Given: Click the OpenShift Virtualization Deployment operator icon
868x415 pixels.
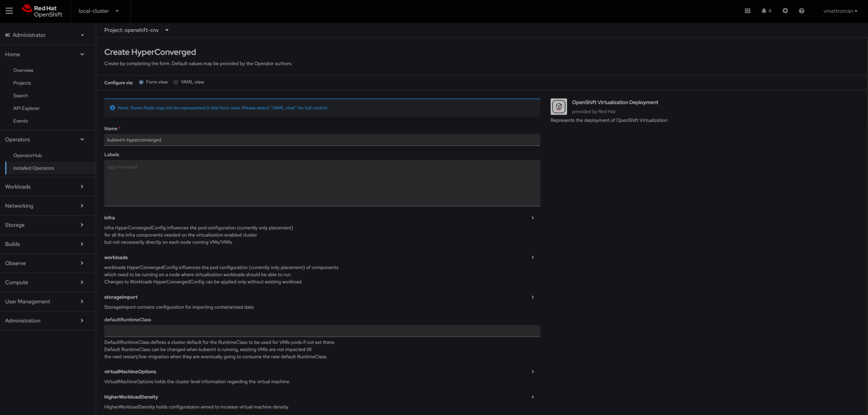Looking at the screenshot, I should [x=558, y=107].
